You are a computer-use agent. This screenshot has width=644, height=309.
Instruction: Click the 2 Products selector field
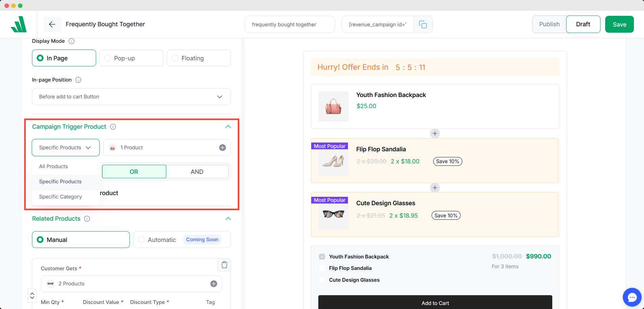coord(131,284)
